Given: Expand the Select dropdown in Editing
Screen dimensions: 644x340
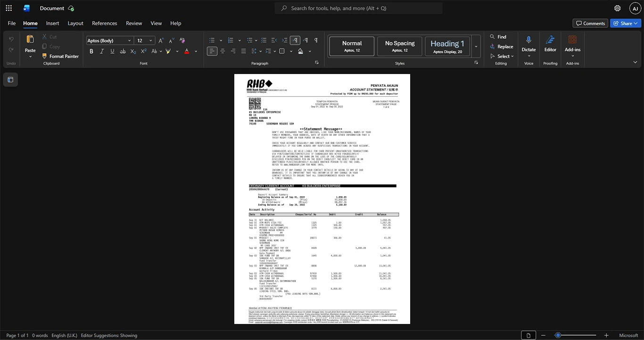Looking at the screenshot, I should click(x=512, y=57).
